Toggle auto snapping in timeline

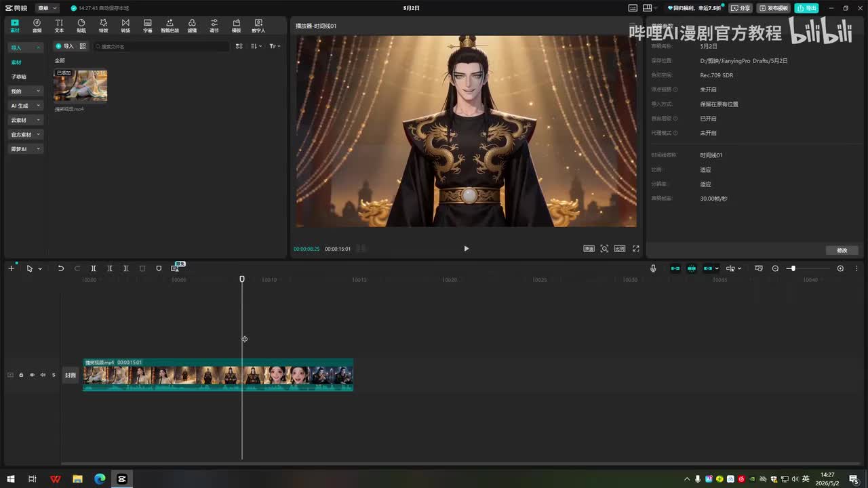(692, 268)
